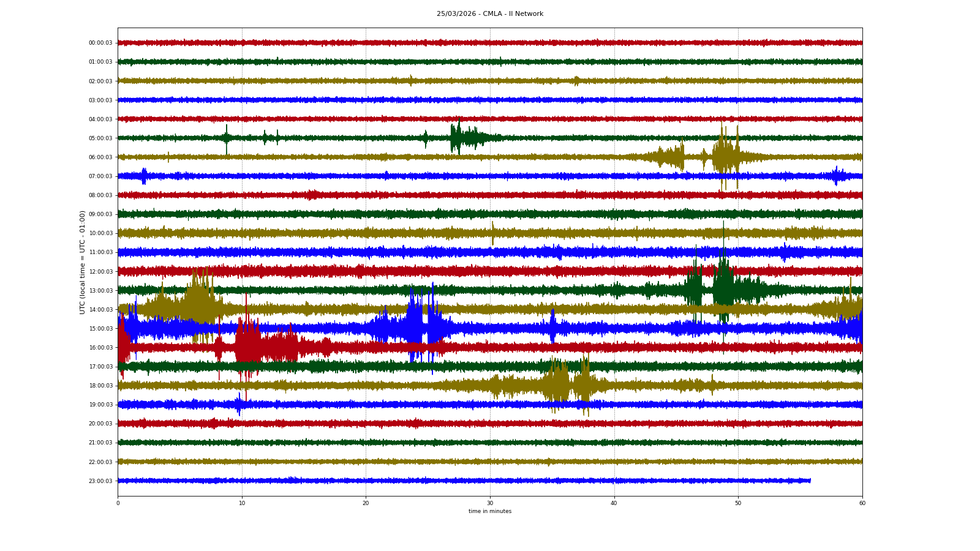This screenshot has width=980, height=551.
Task: Click the 06:00:03 hour label
Action: point(100,157)
